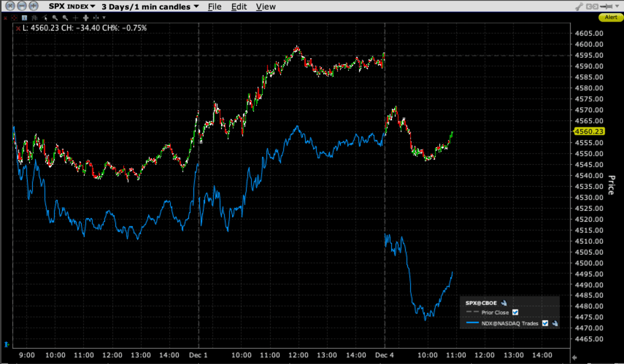This screenshot has width=624, height=364.
Task: Click the small red x at toolbar start
Action: point(5,18)
